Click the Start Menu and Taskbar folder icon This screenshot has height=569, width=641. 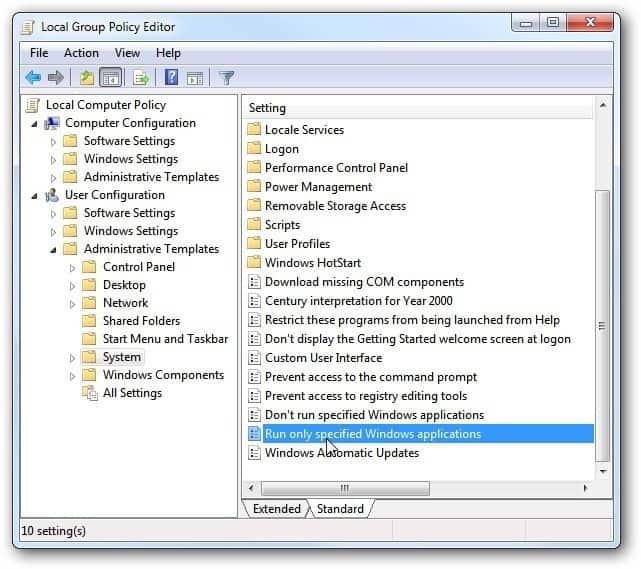coord(89,339)
